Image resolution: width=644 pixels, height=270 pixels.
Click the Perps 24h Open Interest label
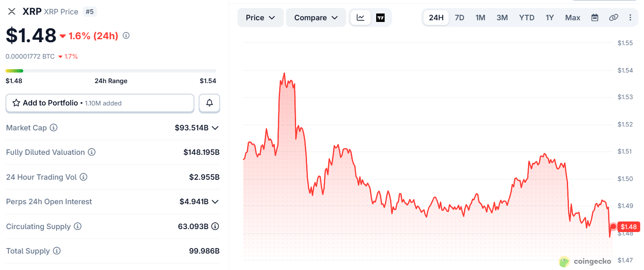point(49,202)
